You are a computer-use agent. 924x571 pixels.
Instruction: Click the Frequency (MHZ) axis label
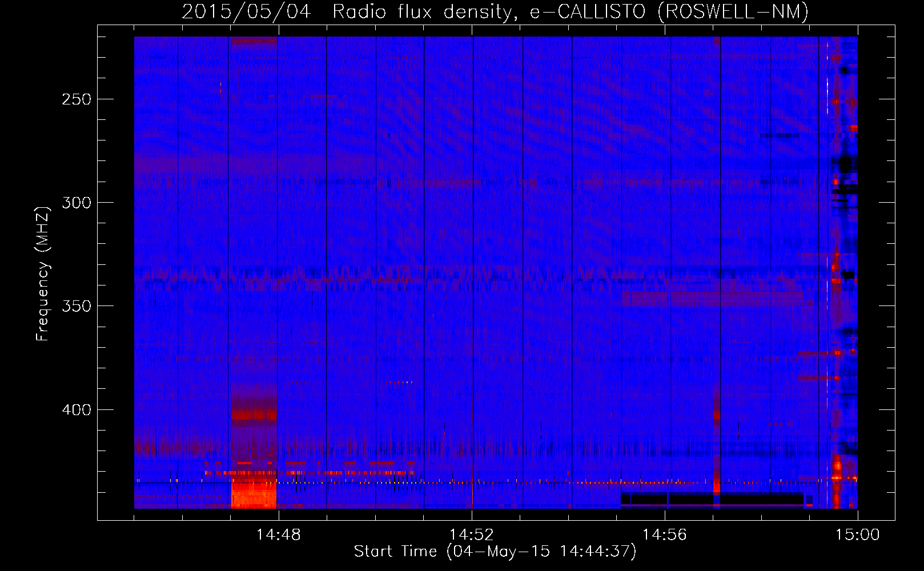click(x=43, y=274)
